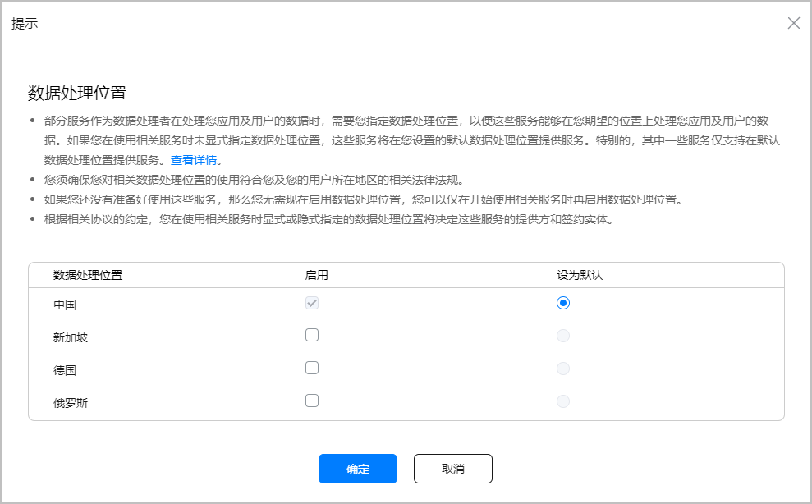Enable the 新加坡 data processing location
The width and height of the screenshot is (812, 504).
click(x=312, y=335)
